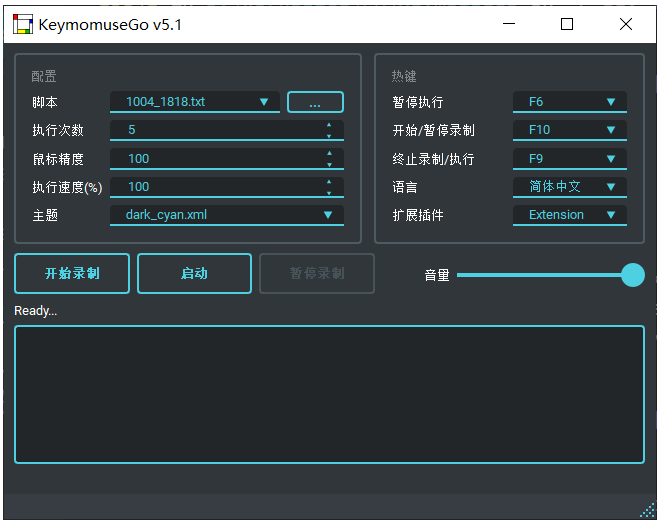Click the execution speed (%) input field

(227, 187)
